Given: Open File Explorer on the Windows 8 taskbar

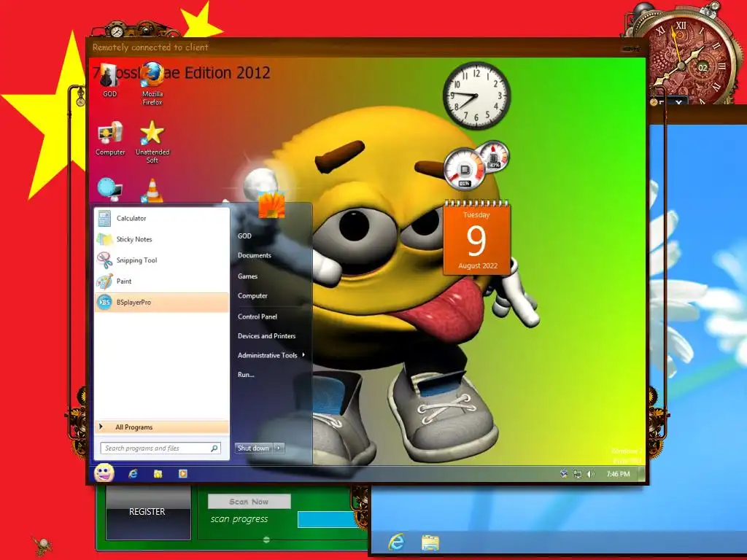Looking at the screenshot, I should point(430,542).
